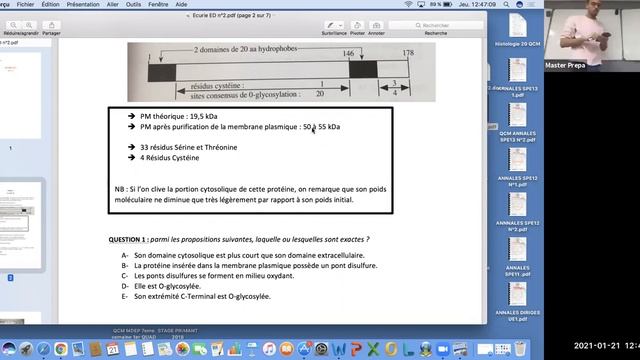The height and width of the screenshot is (360, 640).
Task: Expand the Surbrillance color dropdown arrow
Action: tap(341, 25)
